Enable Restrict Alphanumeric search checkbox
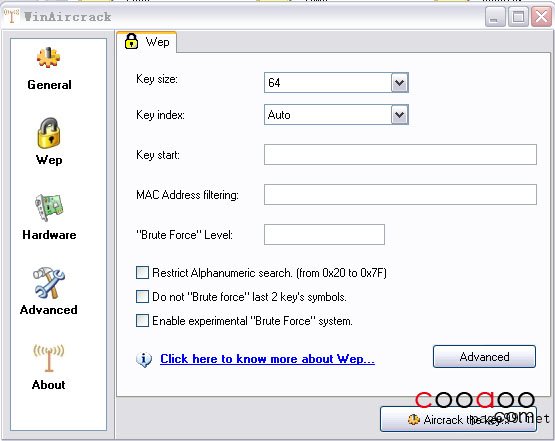The width and height of the screenshot is (555, 441). (x=142, y=273)
